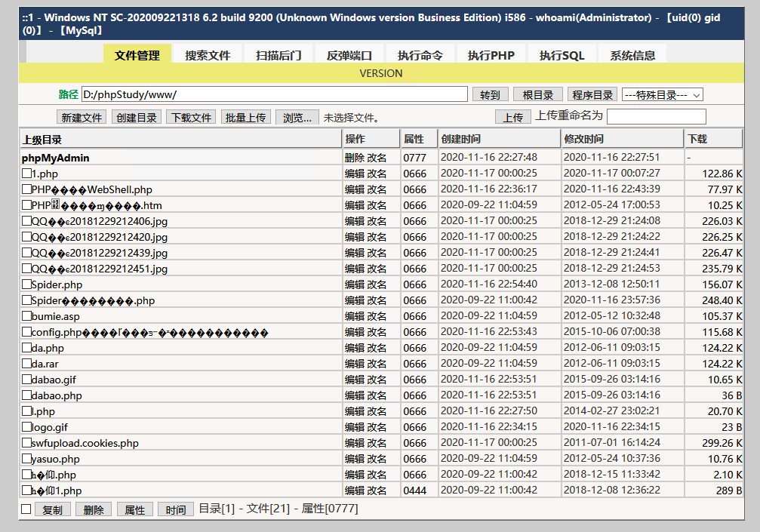The image size is (760, 532).
Task: Go to 上级目录
Action: tap(42, 140)
